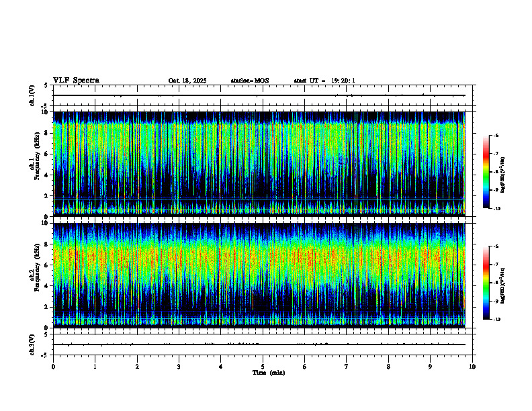Click the "ch.3(V)" waveform axis label

point(32,345)
